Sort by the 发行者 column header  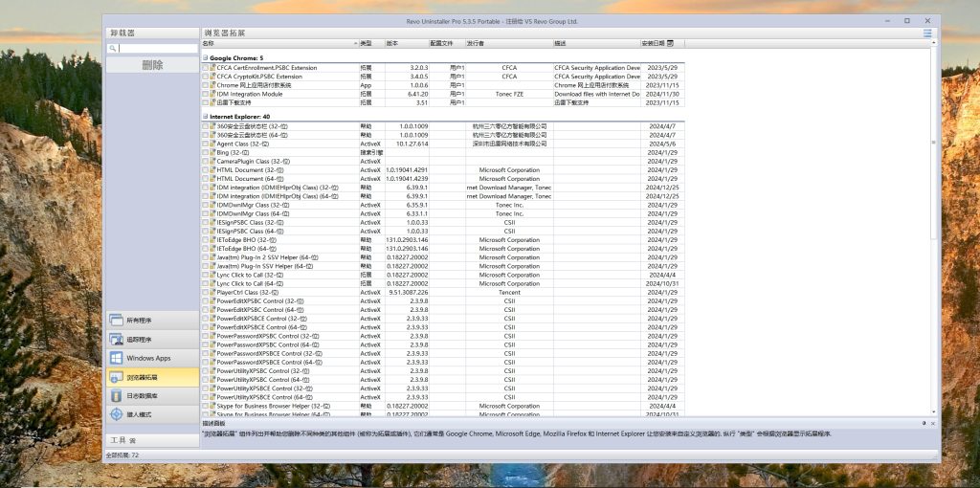[509, 43]
